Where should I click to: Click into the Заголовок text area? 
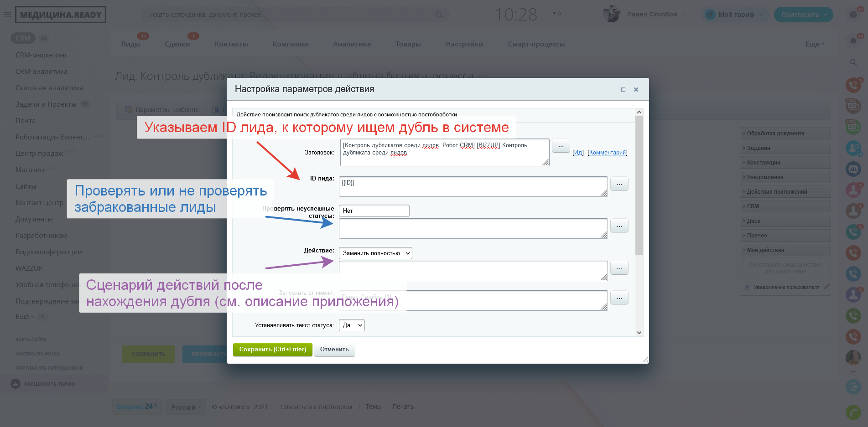445,153
